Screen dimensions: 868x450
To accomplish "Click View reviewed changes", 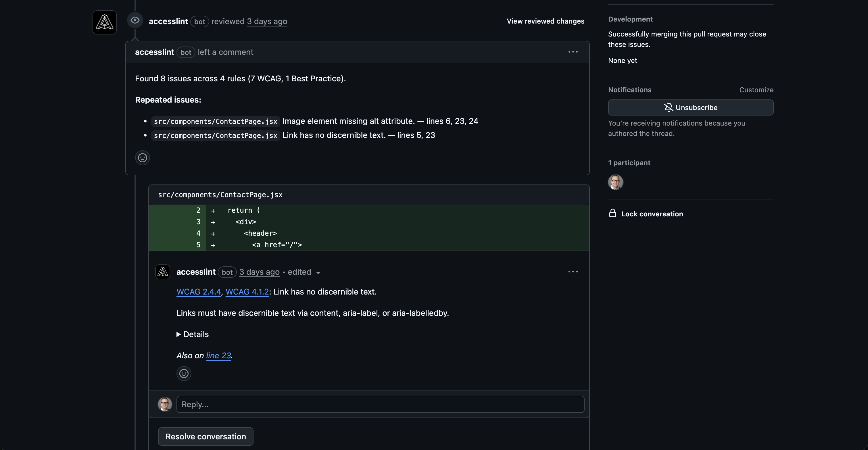I will pos(545,21).
